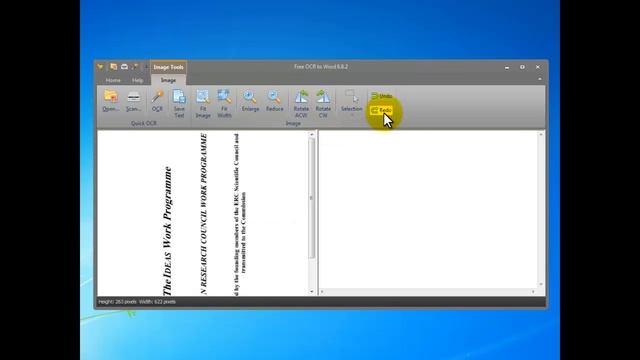Click quick access scan icon in title bar

(124, 67)
